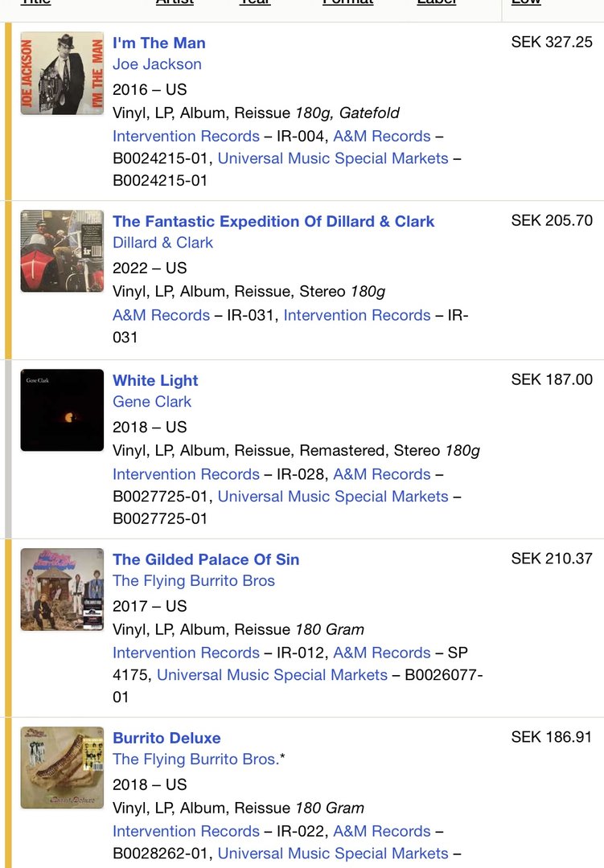The width and height of the screenshot is (604, 868).
Task: View the Burrito Deluxe album cover thumbnail
Action: coord(62,768)
